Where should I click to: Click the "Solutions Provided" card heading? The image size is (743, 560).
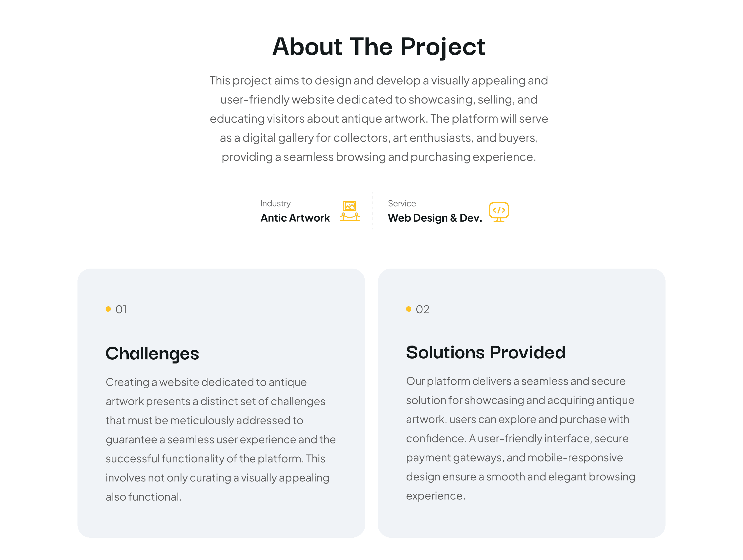486,352
